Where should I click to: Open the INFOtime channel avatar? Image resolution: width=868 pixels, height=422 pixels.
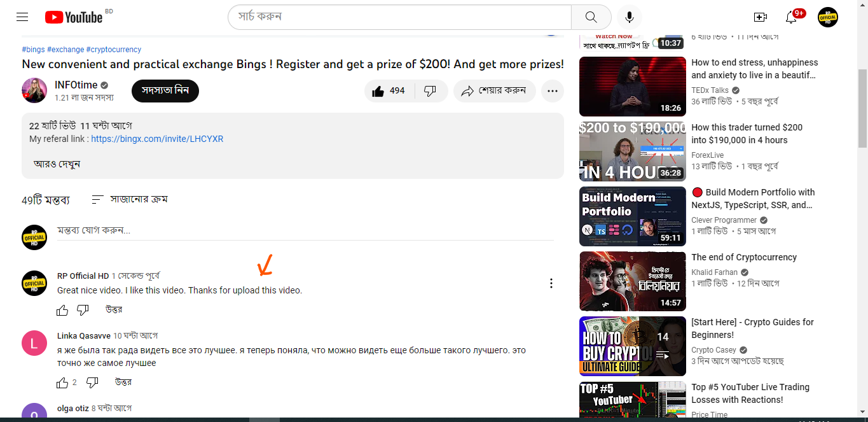(34, 90)
